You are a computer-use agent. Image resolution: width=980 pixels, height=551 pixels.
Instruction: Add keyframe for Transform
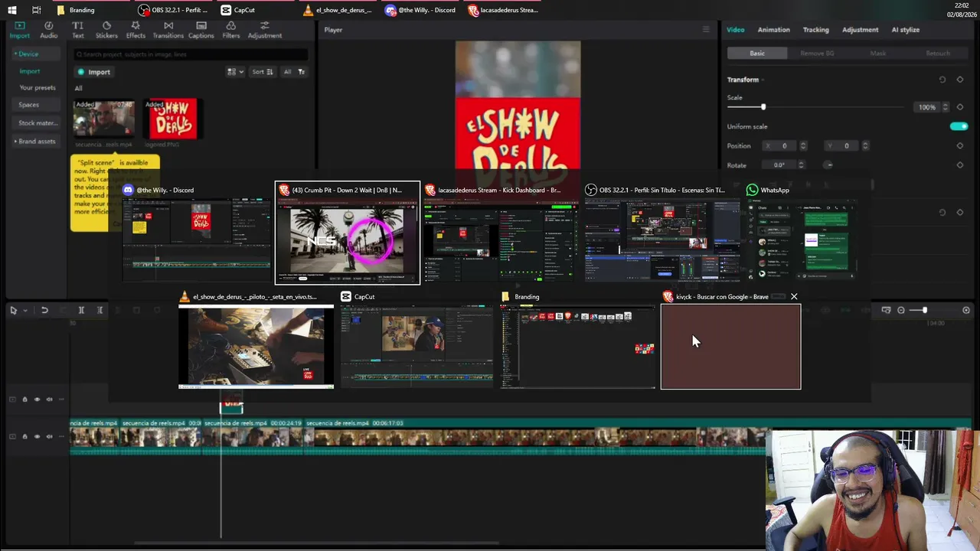pyautogui.click(x=960, y=80)
